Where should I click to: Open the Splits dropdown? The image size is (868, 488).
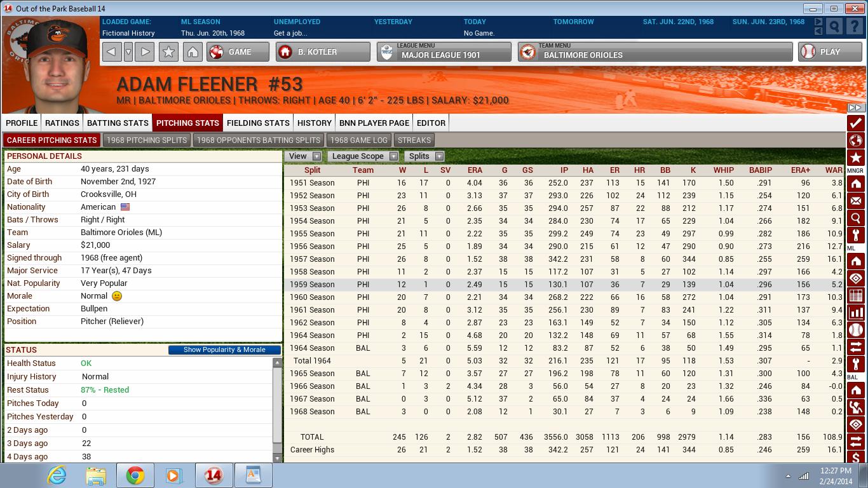coord(426,156)
